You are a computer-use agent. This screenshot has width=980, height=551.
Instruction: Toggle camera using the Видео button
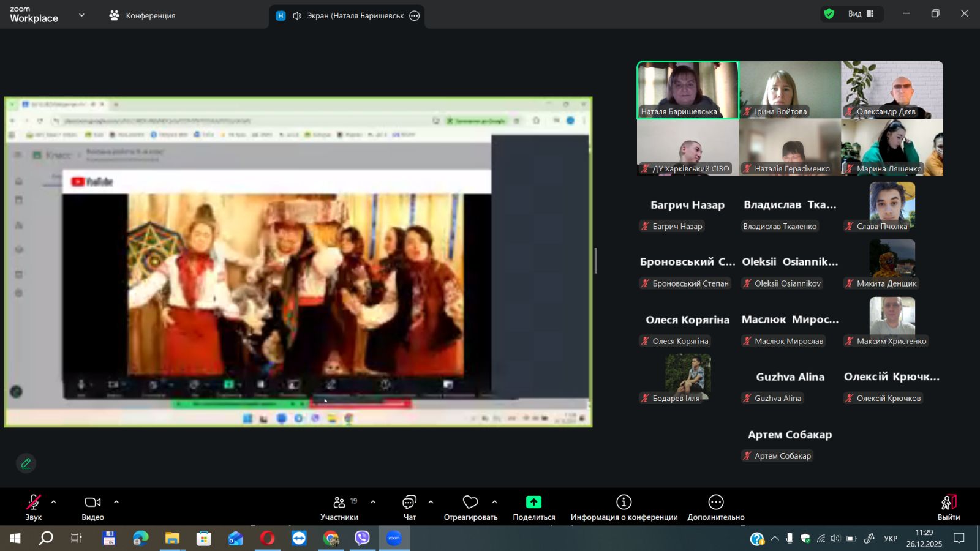point(92,503)
